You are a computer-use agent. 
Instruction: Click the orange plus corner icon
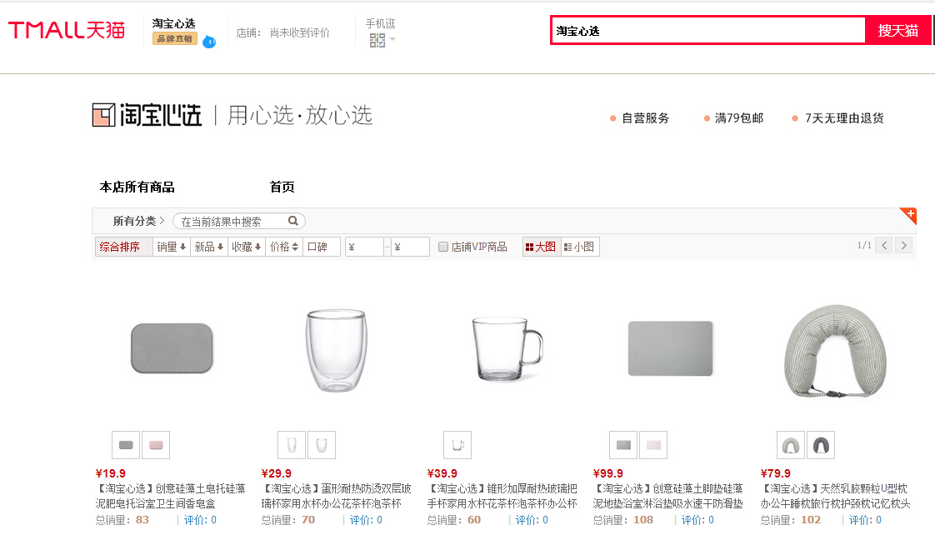pos(909,214)
